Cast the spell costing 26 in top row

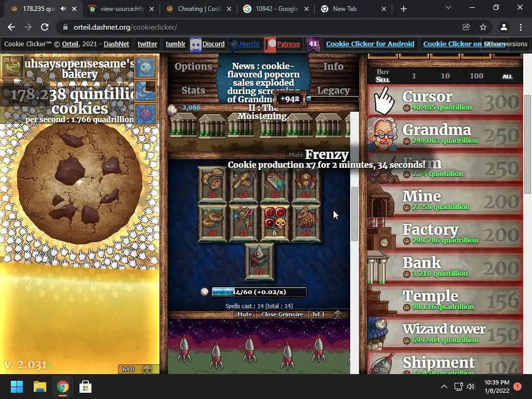(212, 185)
